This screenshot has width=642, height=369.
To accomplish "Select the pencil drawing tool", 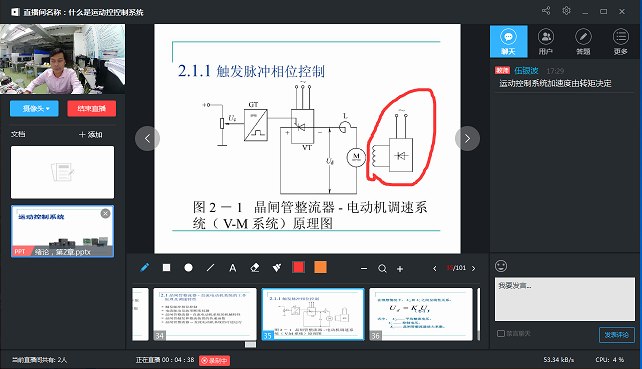I will coord(145,268).
